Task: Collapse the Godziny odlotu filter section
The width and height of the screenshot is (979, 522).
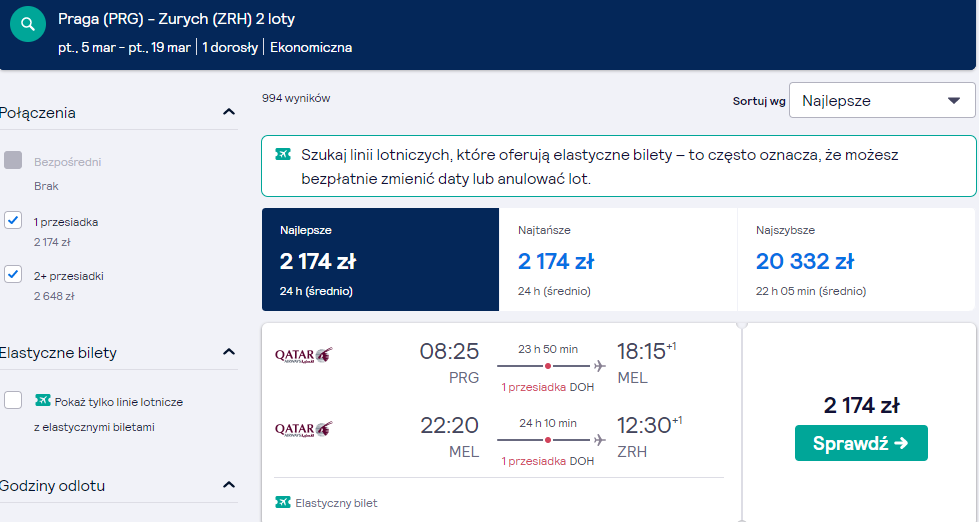Action: (x=229, y=485)
